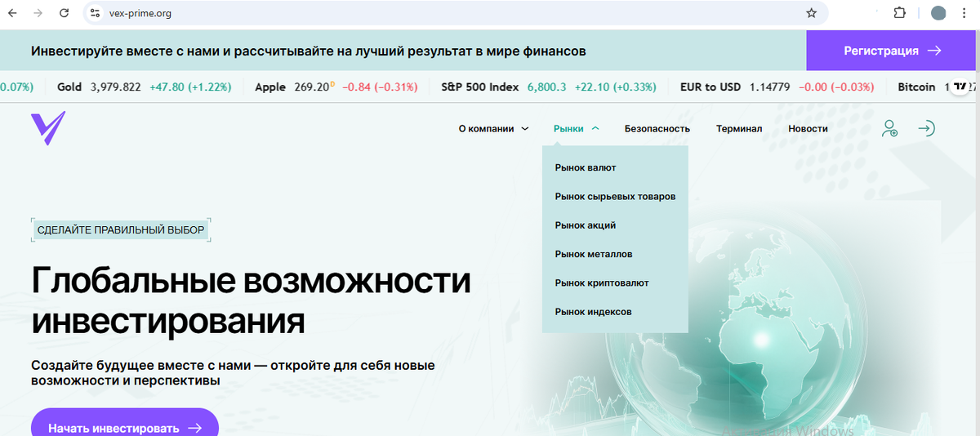This screenshot has width=980, height=436.
Task: Open the Новости page
Action: pyautogui.click(x=808, y=128)
